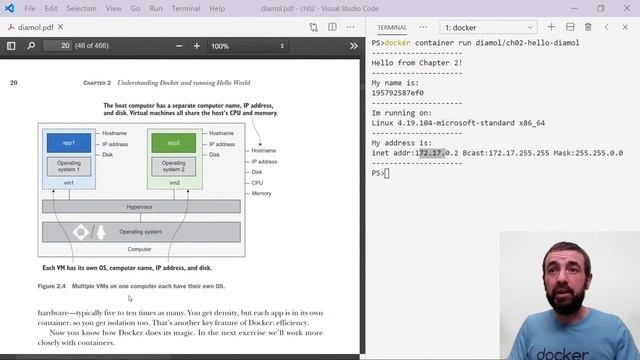Split the terminal
640x360 pixels.
(570, 27)
